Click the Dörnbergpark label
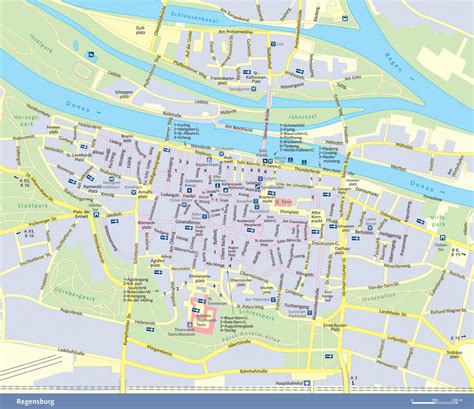Screen dimensions: 474x409 [x=74, y=294]
